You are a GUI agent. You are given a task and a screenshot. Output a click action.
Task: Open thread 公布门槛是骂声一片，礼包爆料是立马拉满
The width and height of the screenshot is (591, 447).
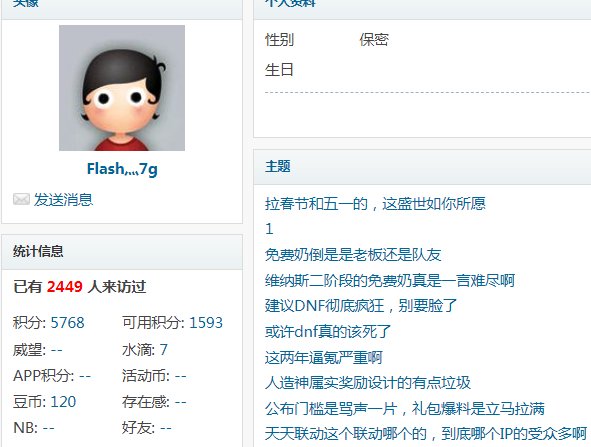coord(405,409)
